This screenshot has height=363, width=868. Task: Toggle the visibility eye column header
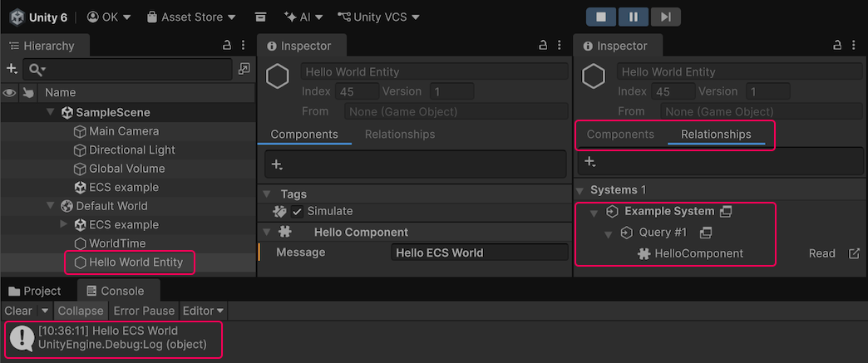click(9, 92)
